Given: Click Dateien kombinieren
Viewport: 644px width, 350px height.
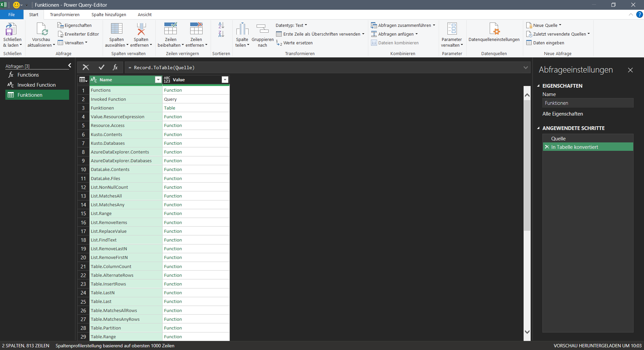Looking at the screenshot, I should click(x=395, y=43).
